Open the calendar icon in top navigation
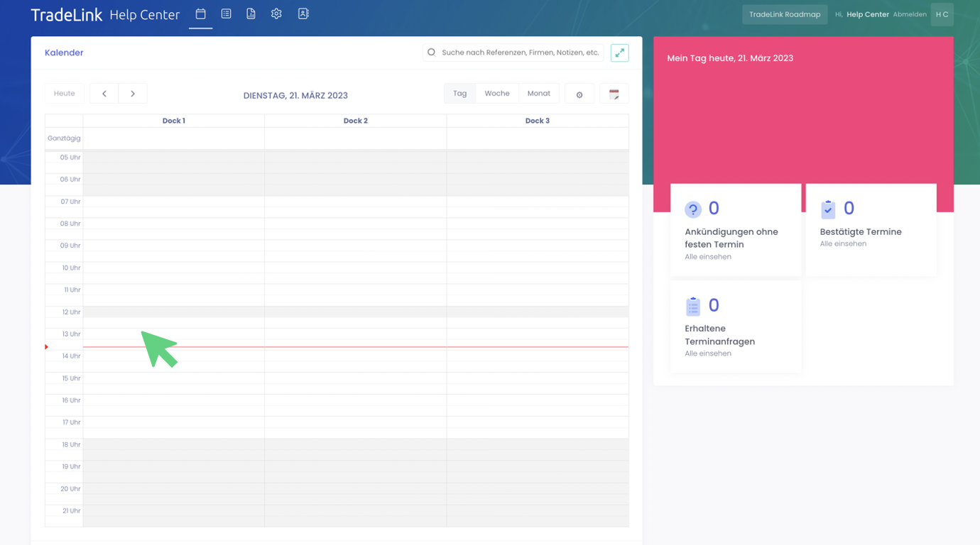The image size is (980, 545). point(200,14)
